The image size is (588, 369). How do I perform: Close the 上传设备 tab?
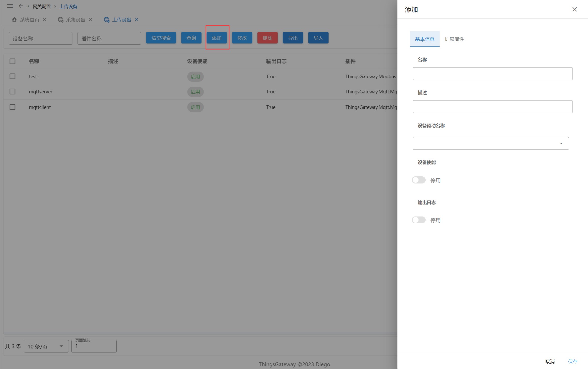coord(137,20)
